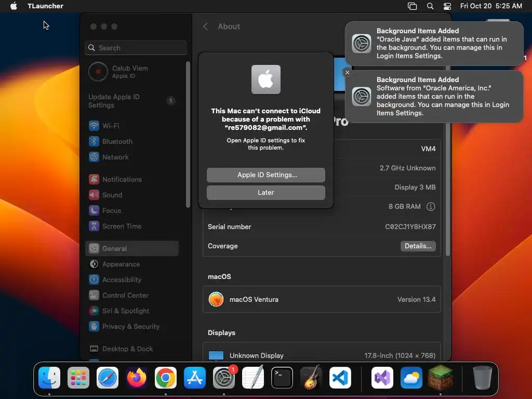Launch Firefox from the Dock
Image resolution: width=532 pixels, height=399 pixels.
[137, 378]
